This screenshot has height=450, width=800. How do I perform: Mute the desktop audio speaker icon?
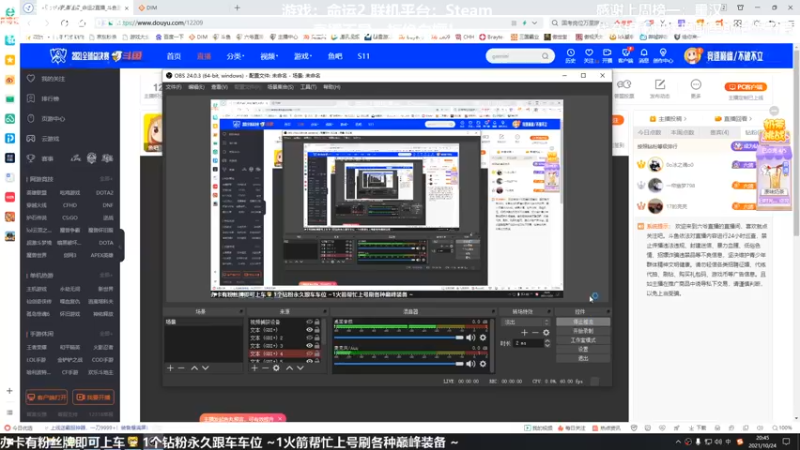(470, 337)
